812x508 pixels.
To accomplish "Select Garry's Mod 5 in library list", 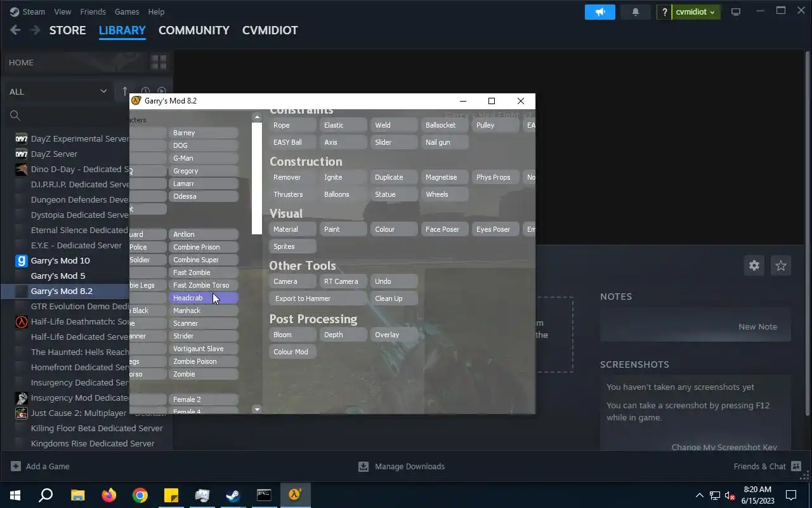I will 58,276.
